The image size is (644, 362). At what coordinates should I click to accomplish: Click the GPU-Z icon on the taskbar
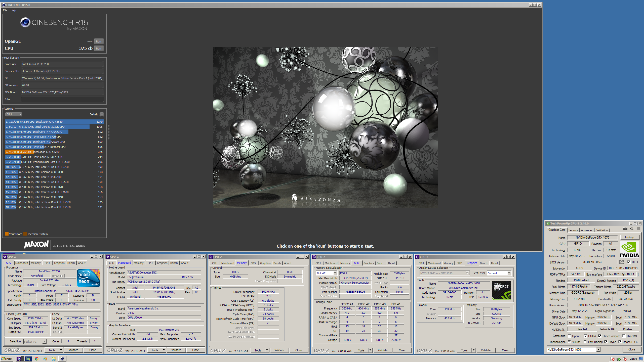pos(28,359)
